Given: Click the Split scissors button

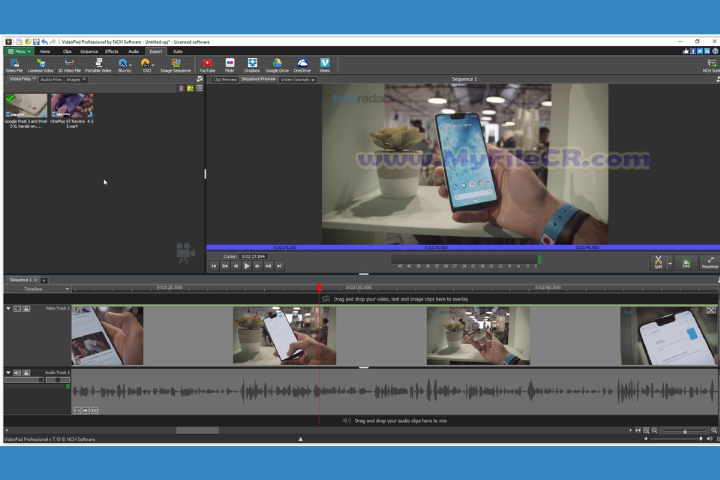Looking at the screenshot, I should tap(658, 262).
